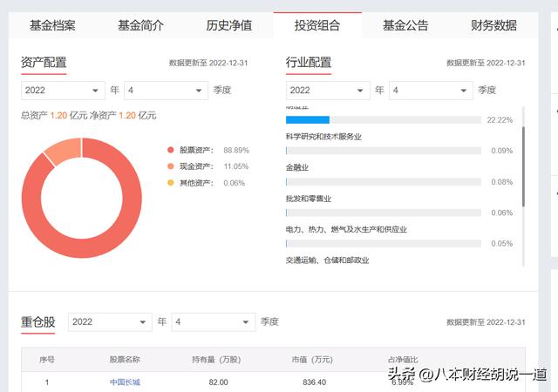Click the 现金资产 orange legend dot

[x=171, y=166]
